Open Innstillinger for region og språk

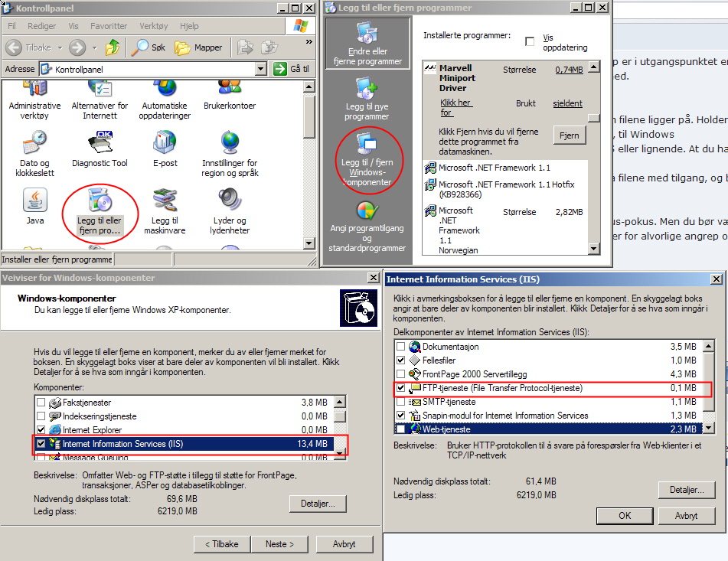click(x=230, y=154)
